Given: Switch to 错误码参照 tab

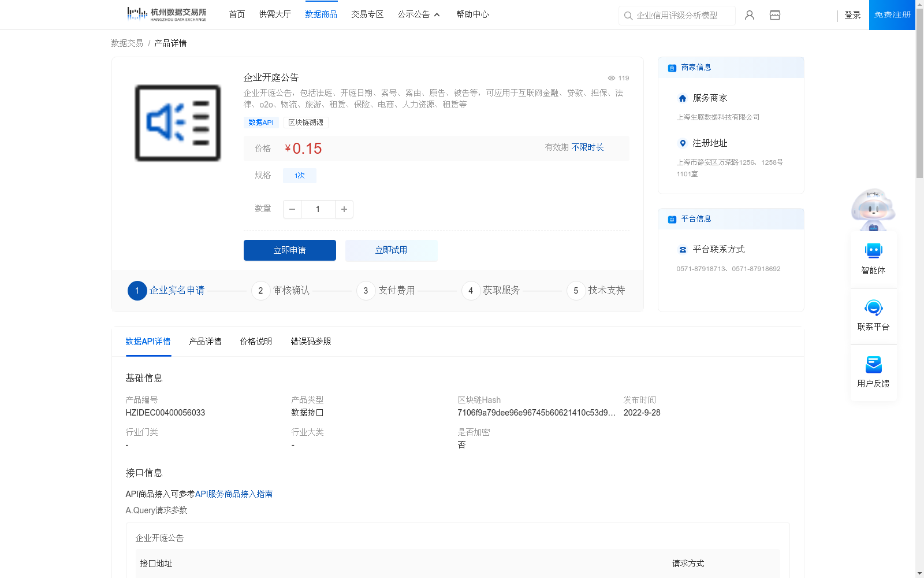Looking at the screenshot, I should 311,342.
